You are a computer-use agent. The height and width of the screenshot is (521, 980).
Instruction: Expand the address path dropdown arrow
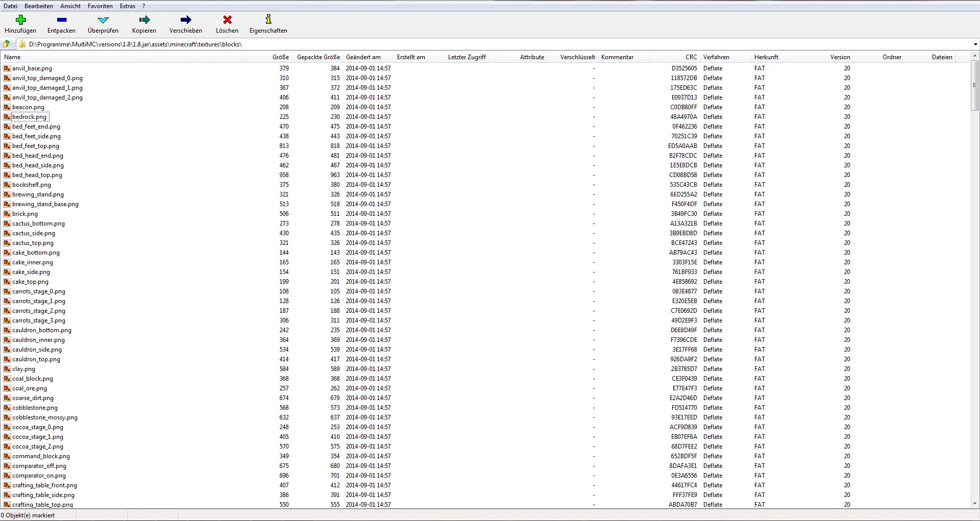point(975,44)
